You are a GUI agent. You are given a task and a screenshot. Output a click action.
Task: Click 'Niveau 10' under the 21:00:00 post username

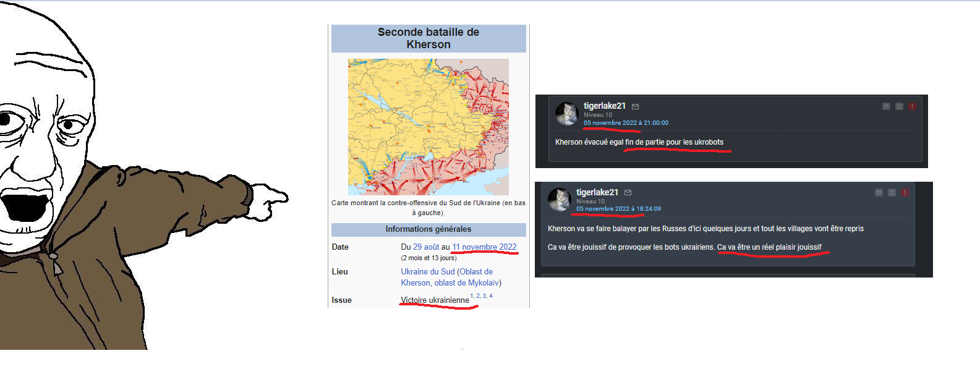[x=598, y=115]
